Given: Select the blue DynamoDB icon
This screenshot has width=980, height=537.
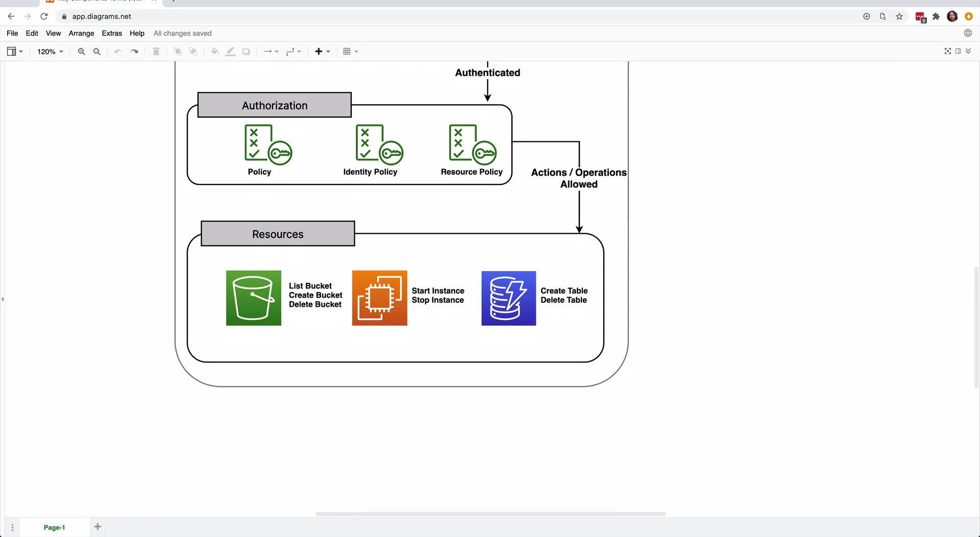Looking at the screenshot, I should coord(509,298).
